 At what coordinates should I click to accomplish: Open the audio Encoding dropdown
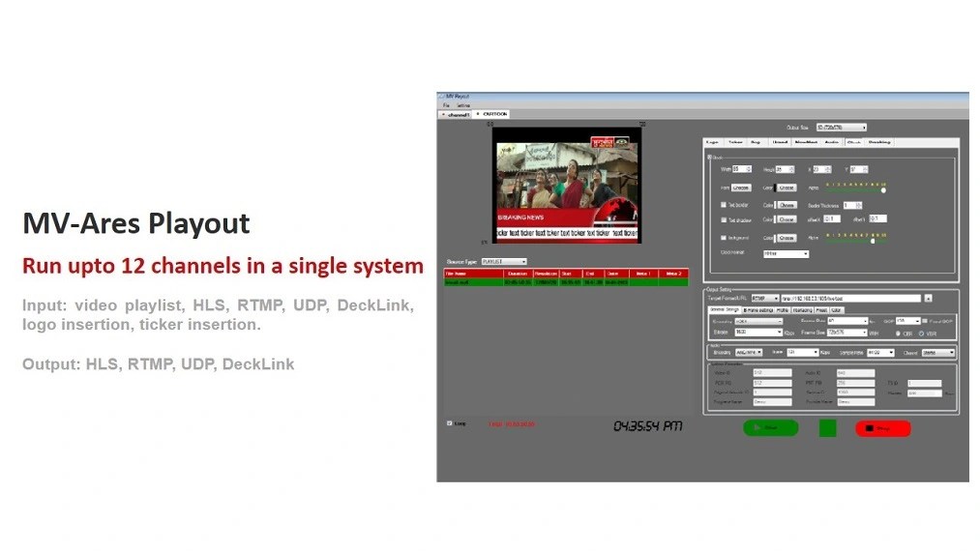tap(749, 352)
